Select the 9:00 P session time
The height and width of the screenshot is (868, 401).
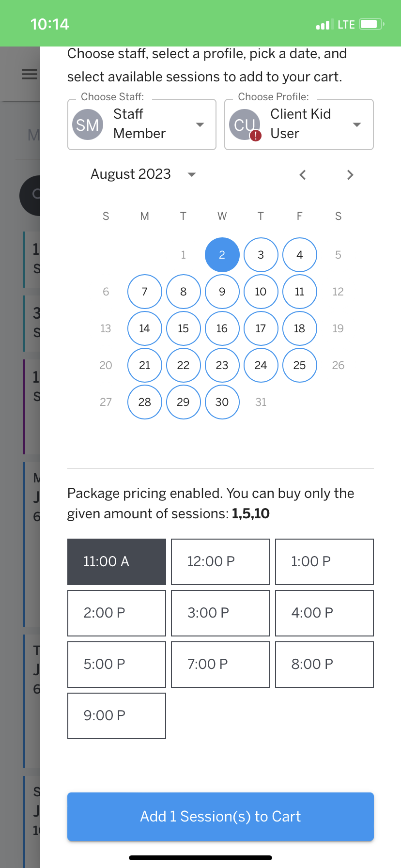pyautogui.click(x=116, y=715)
